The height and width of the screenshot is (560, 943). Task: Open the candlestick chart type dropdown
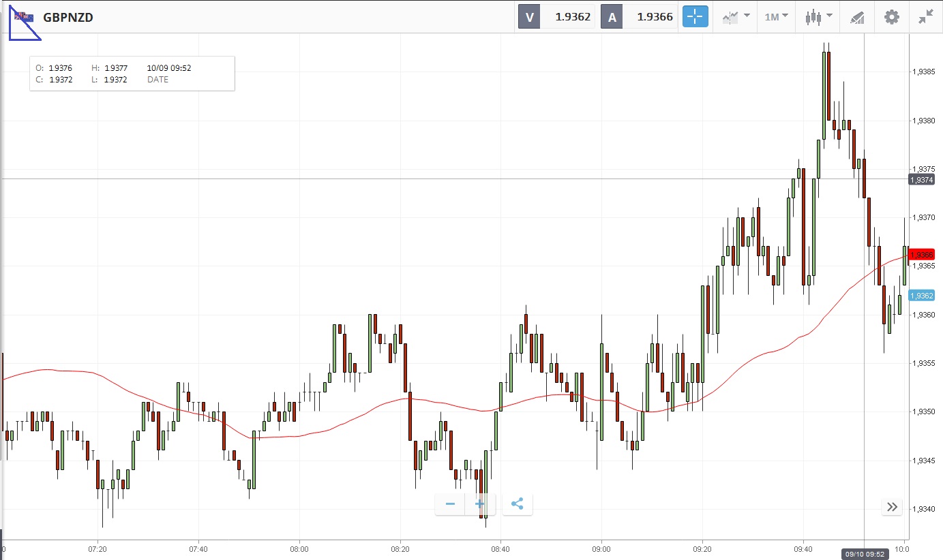(x=818, y=17)
